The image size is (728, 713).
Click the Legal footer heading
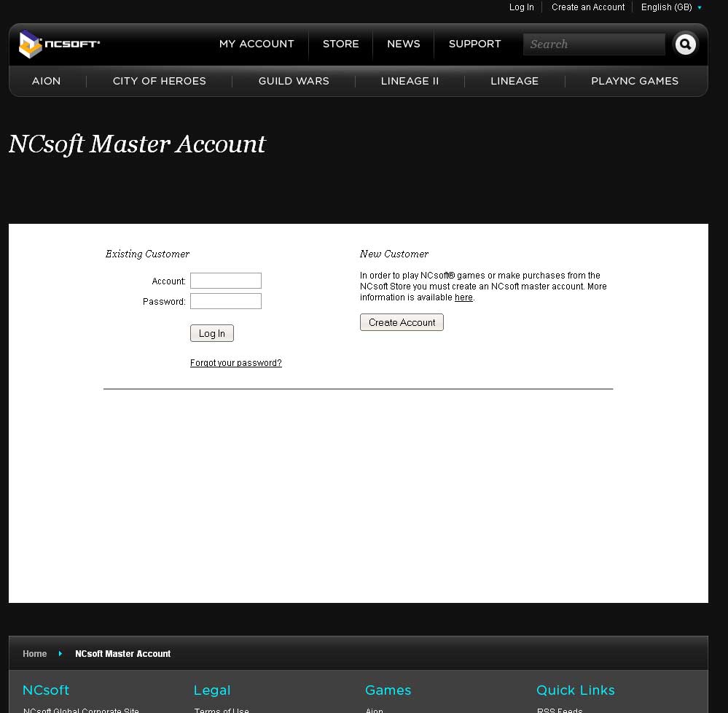point(212,690)
